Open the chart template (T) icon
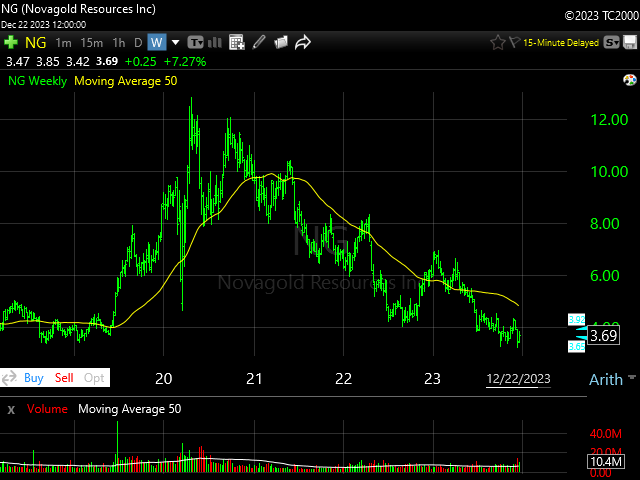The width and height of the screenshot is (640, 480). tap(195, 42)
